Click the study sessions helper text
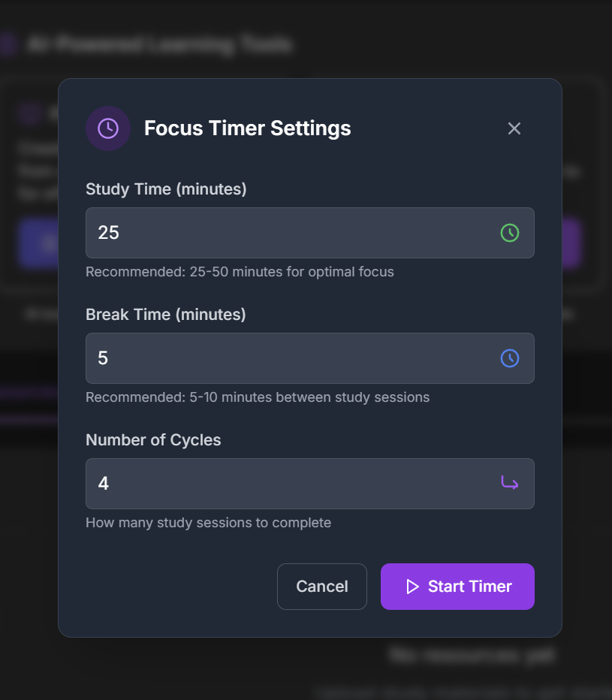Image resolution: width=612 pixels, height=700 pixels. [209, 523]
